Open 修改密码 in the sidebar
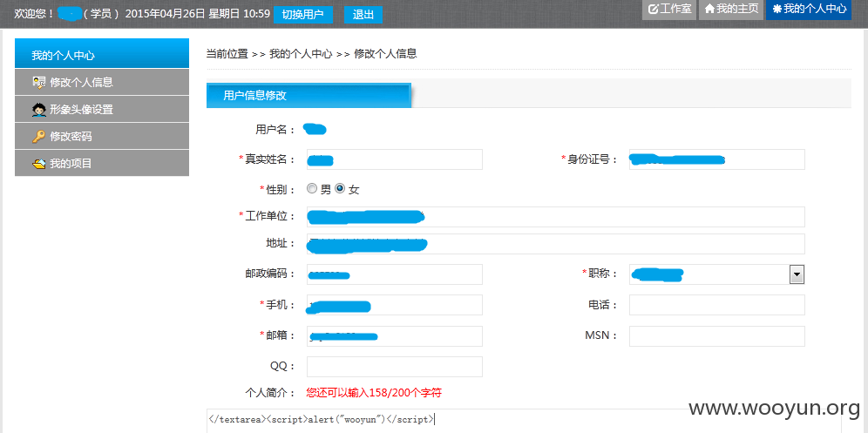Viewport: 868px width, 433px height. click(102, 136)
